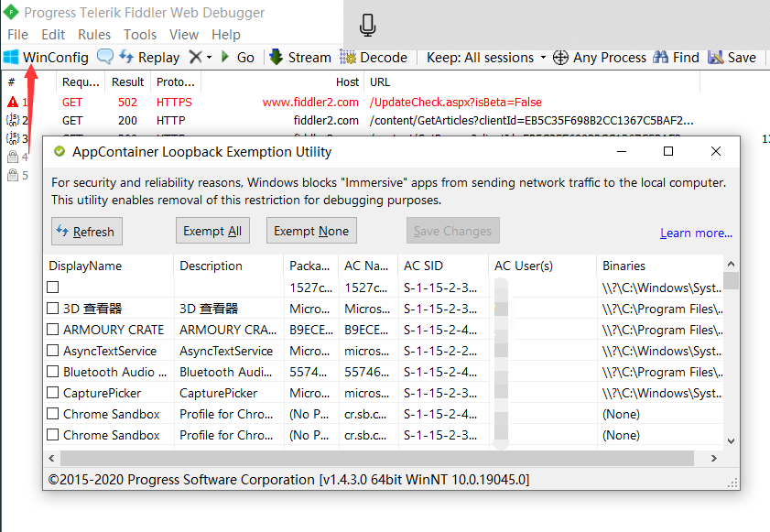Click the Go resume button
This screenshot has width=770, height=532.
[x=238, y=58]
